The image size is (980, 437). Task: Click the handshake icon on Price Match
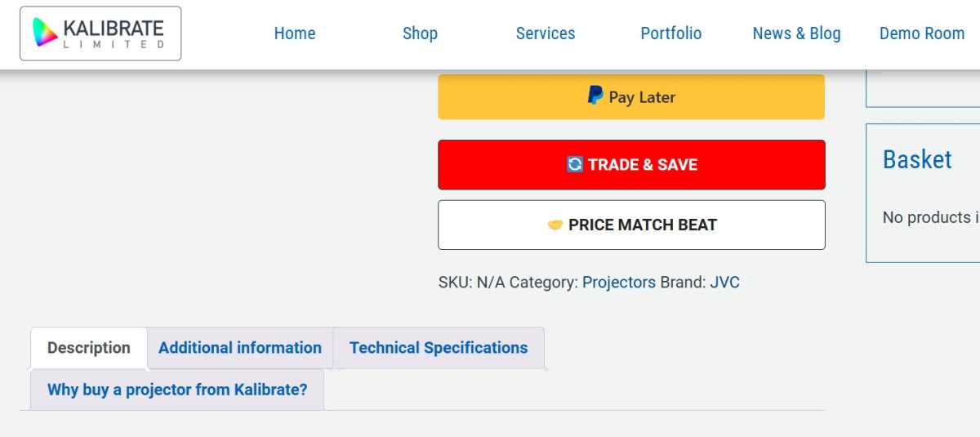[555, 225]
